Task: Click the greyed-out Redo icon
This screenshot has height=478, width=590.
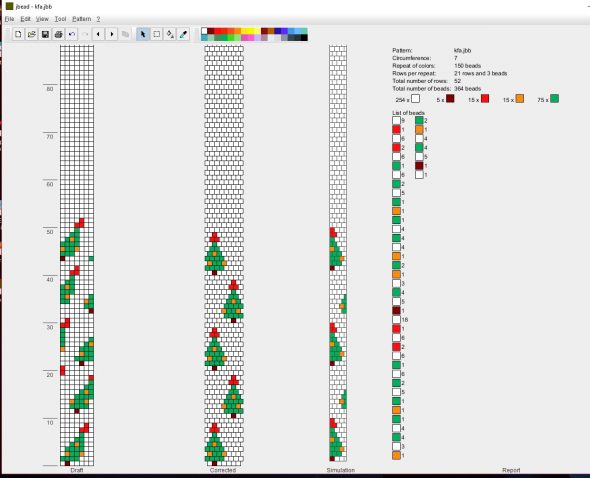Action: pos(85,34)
